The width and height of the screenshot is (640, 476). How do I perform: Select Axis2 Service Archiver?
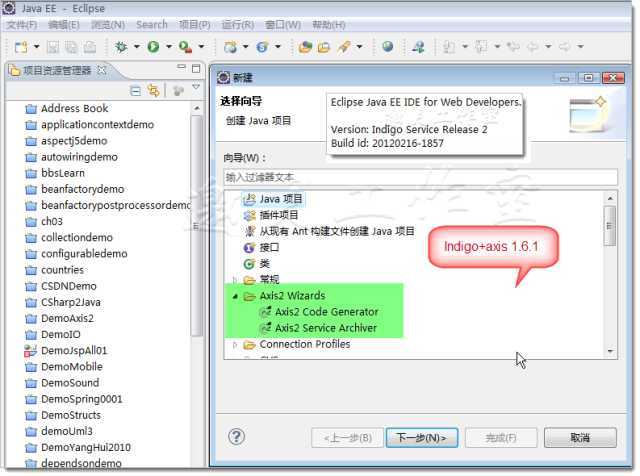318,328
